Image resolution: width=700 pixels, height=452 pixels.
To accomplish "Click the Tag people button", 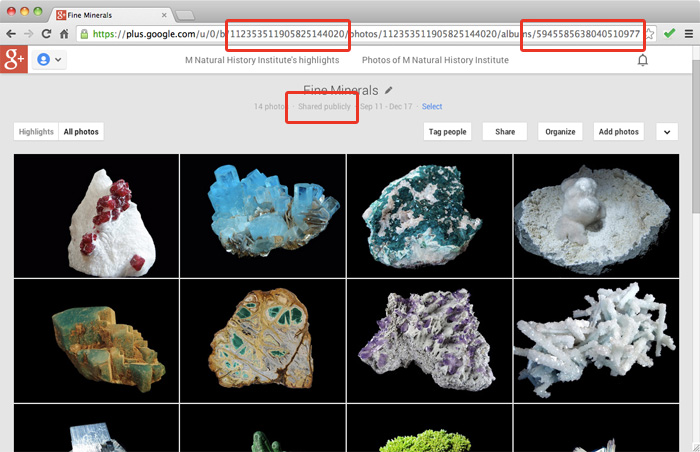I will 447,132.
